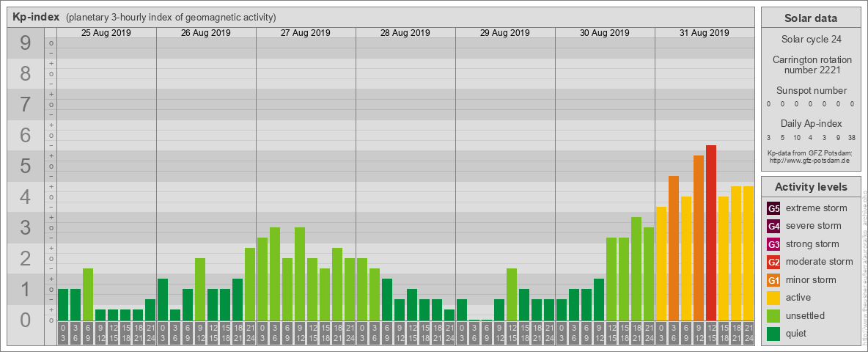The image size is (868, 352).
Task: Click the 0-3 time label under 25 Aug
Action: point(62,333)
